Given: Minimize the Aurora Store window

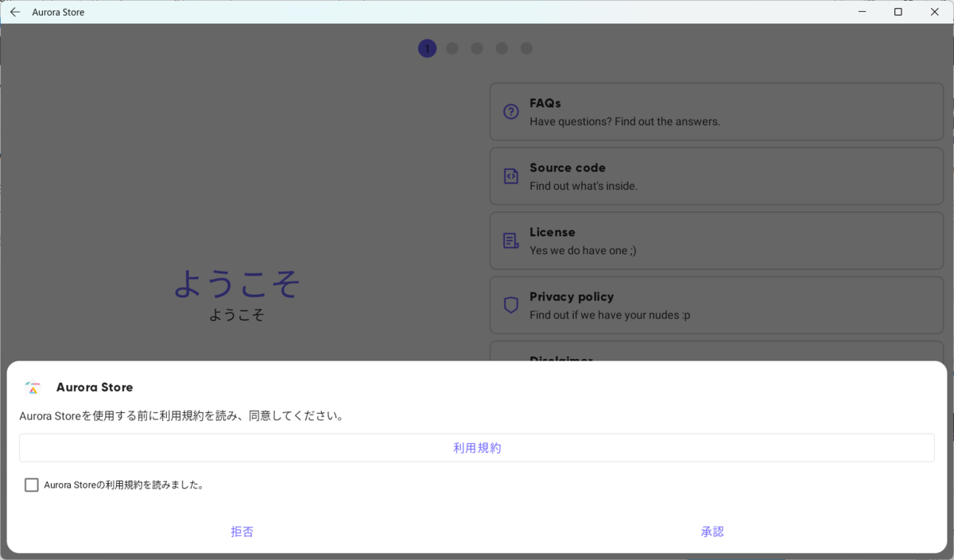Looking at the screenshot, I should tap(863, 12).
